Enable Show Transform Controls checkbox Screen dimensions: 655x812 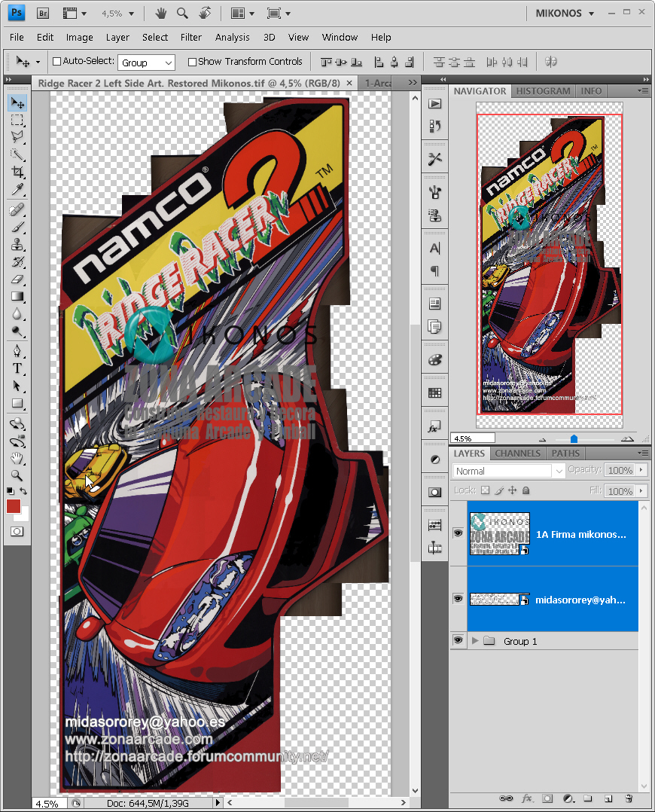click(192, 62)
